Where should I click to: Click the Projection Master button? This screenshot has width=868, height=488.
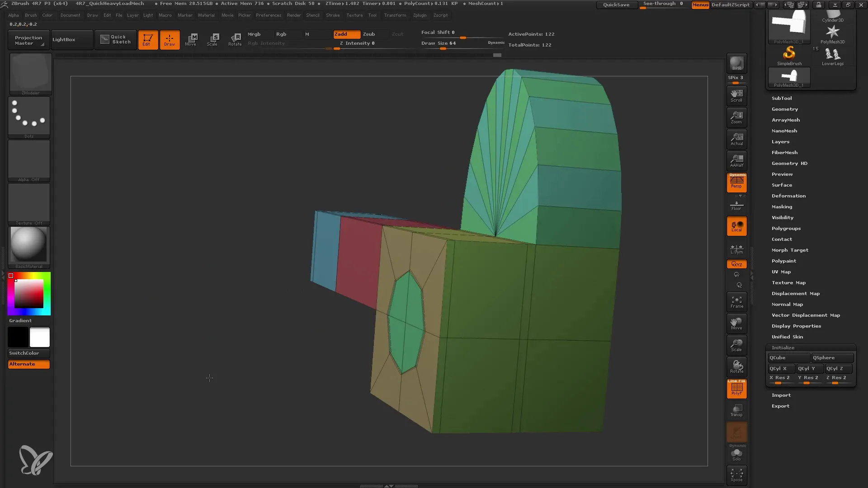28,40
